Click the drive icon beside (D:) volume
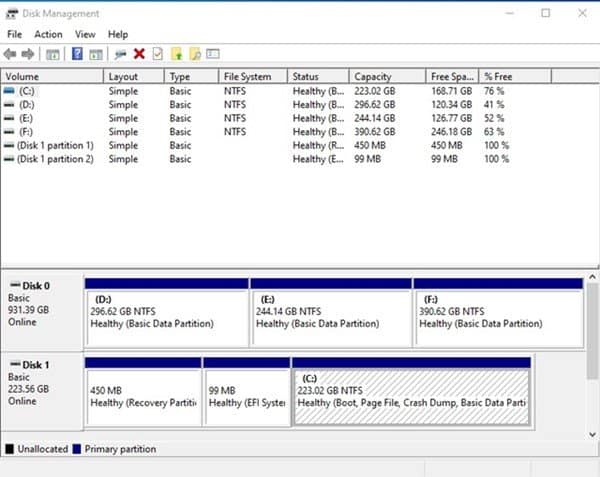Image resolution: width=600 pixels, height=477 pixels. (9, 104)
